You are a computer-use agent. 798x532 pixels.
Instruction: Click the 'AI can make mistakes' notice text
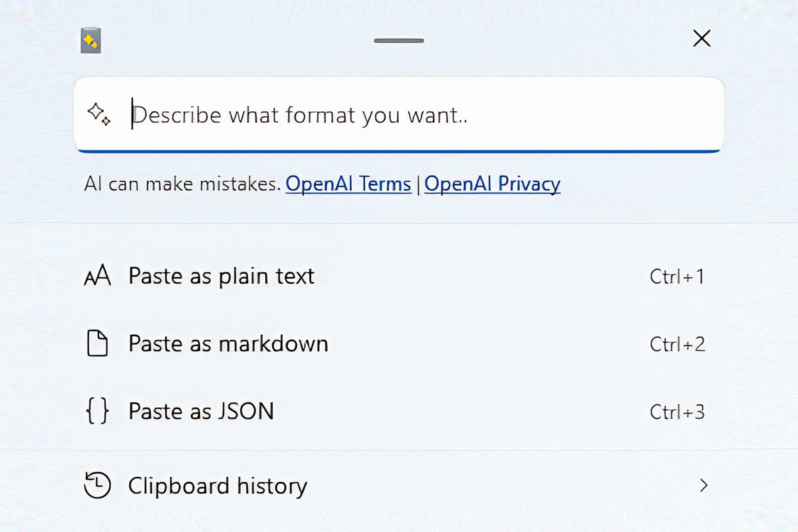(x=182, y=184)
